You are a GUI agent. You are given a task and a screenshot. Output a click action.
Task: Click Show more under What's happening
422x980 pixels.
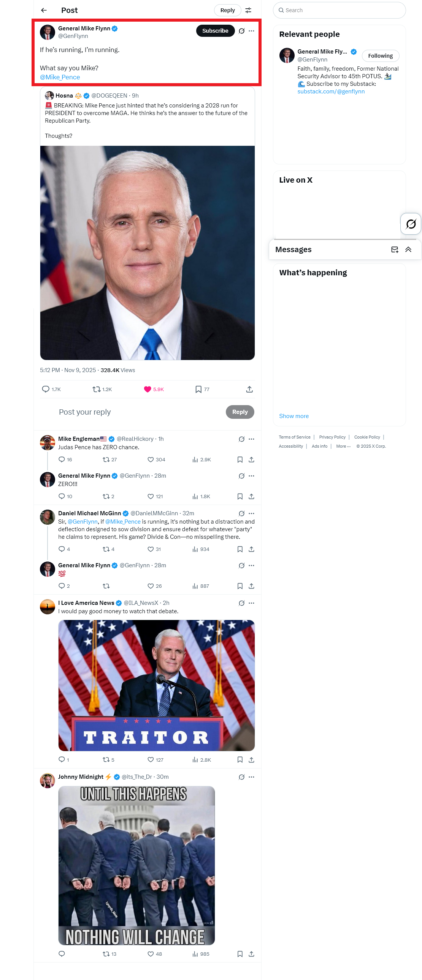click(x=293, y=416)
